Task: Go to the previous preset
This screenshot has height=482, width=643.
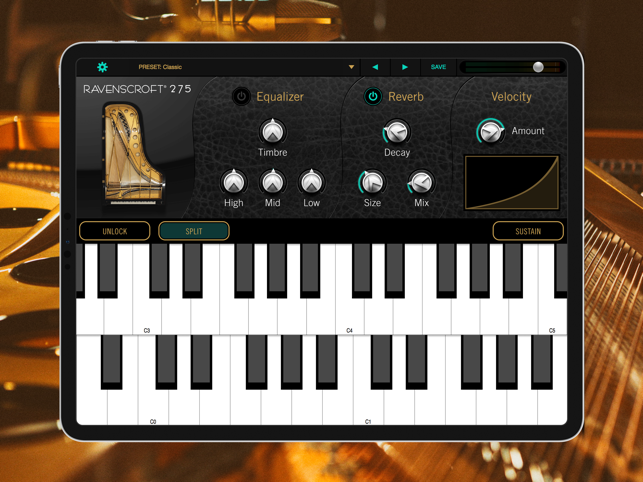Action: pyautogui.click(x=375, y=67)
